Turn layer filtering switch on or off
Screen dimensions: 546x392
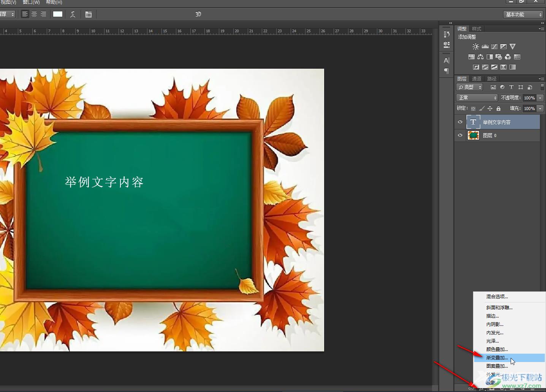pyautogui.click(x=542, y=87)
